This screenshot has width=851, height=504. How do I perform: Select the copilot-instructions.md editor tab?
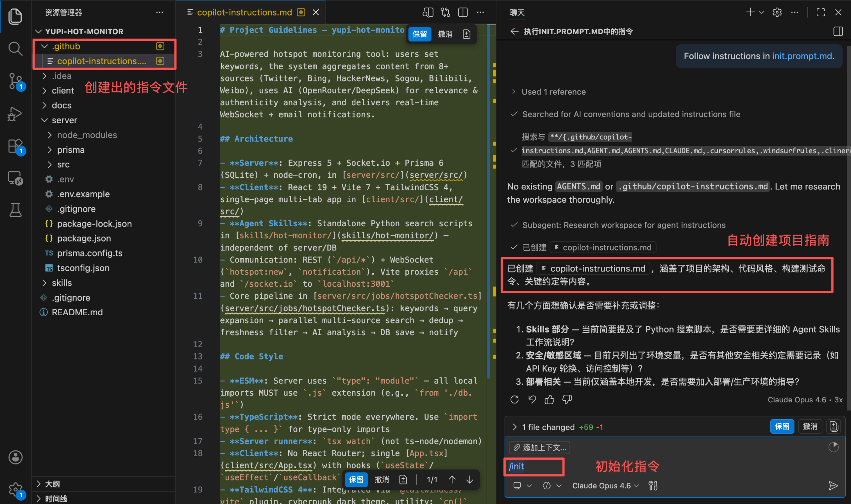click(x=245, y=12)
